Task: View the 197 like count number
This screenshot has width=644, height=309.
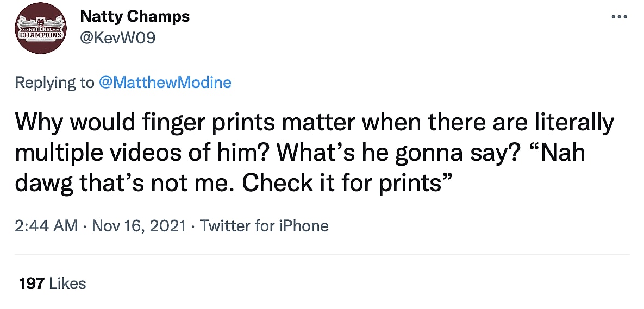Action: [x=31, y=283]
